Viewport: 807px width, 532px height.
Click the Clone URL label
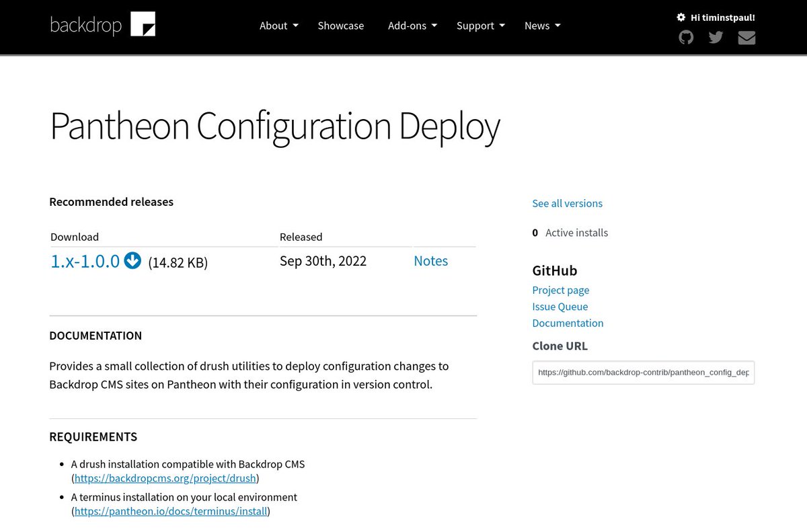click(x=560, y=346)
